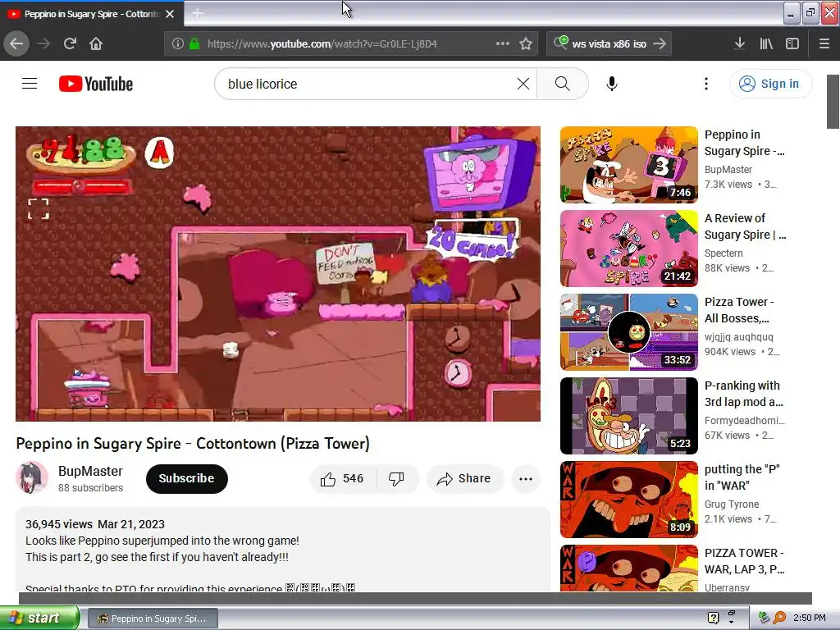Image resolution: width=840 pixels, height=630 pixels.
Task: Click the Grug Tyrone channel name
Action: coord(732,504)
